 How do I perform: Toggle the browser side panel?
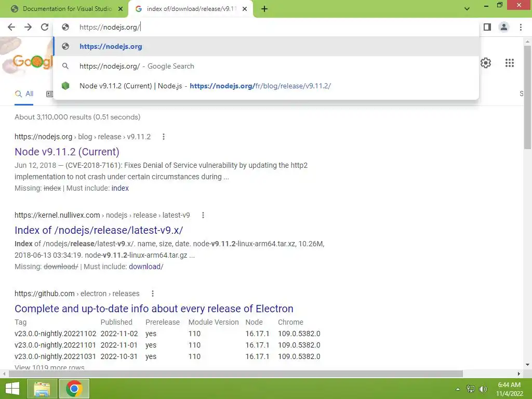[x=487, y=27]
